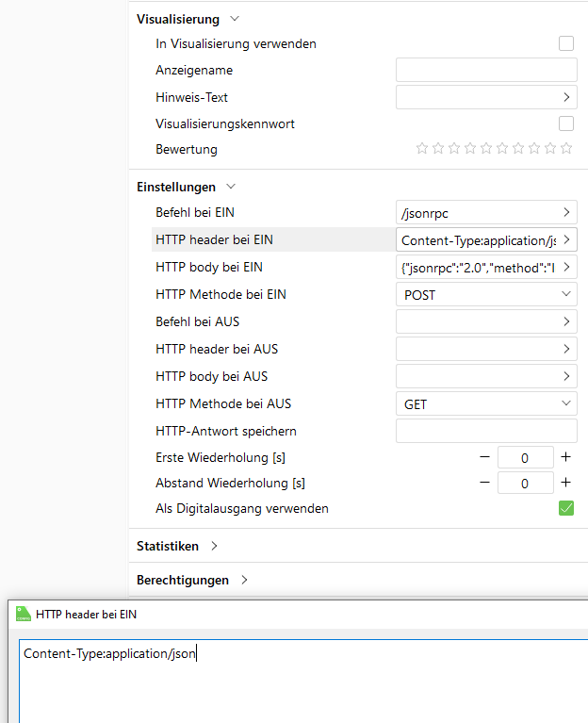The width and height of the screenshot is (588, 723).
Task: Open the Hinweis-Text editor arrow
Action: pyautogui.click(x=566, y=97)
